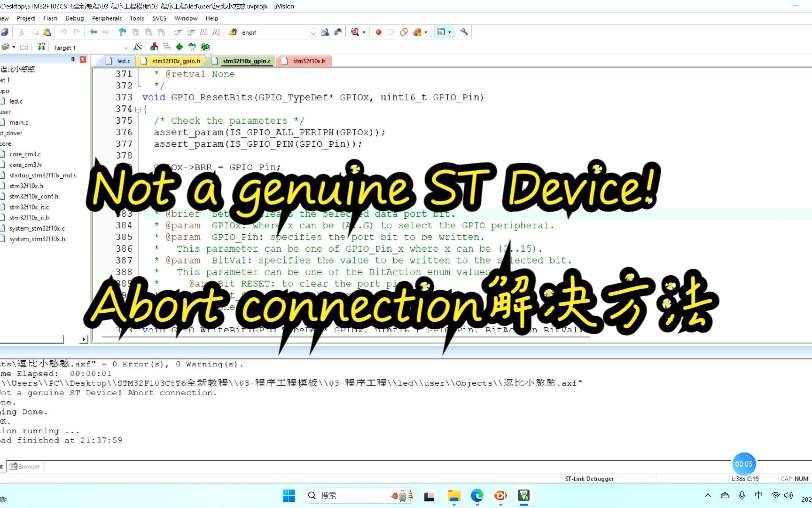Open the breakpoint kill dropdown arrow
This screenshot has width=812, height=508.
pos(426,32)
